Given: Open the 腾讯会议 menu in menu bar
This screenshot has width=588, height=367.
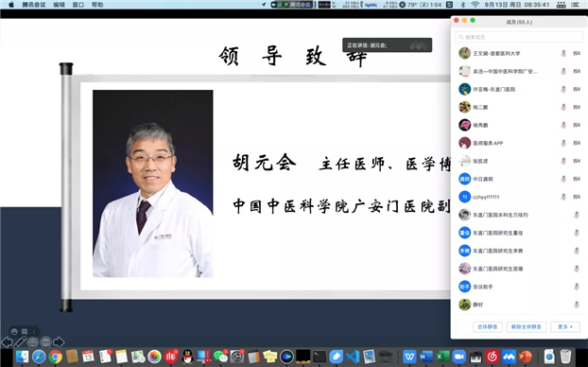Looking at the screenshot, I should 34,5.
